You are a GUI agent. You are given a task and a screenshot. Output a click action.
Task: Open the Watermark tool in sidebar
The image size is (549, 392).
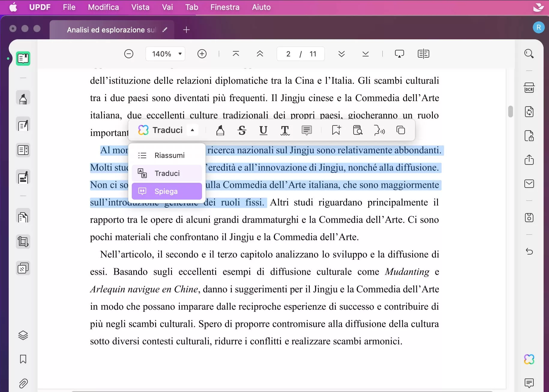[23, 268]
